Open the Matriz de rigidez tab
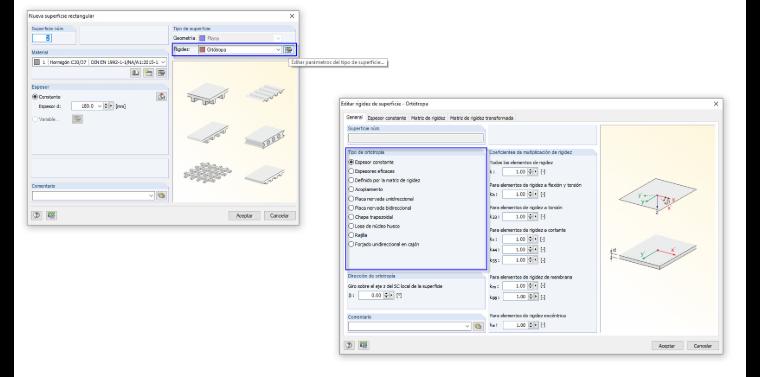760x377 pixels. coord(428,118)
